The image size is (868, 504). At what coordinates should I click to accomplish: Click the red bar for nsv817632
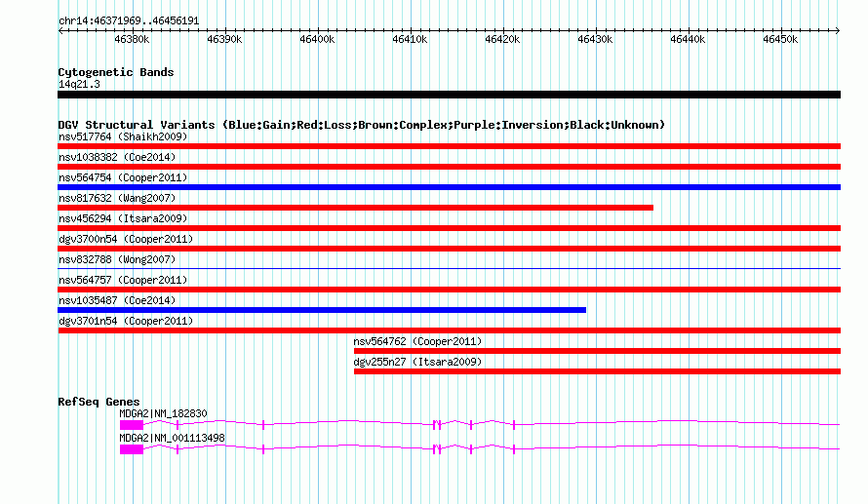pos(355,208)
